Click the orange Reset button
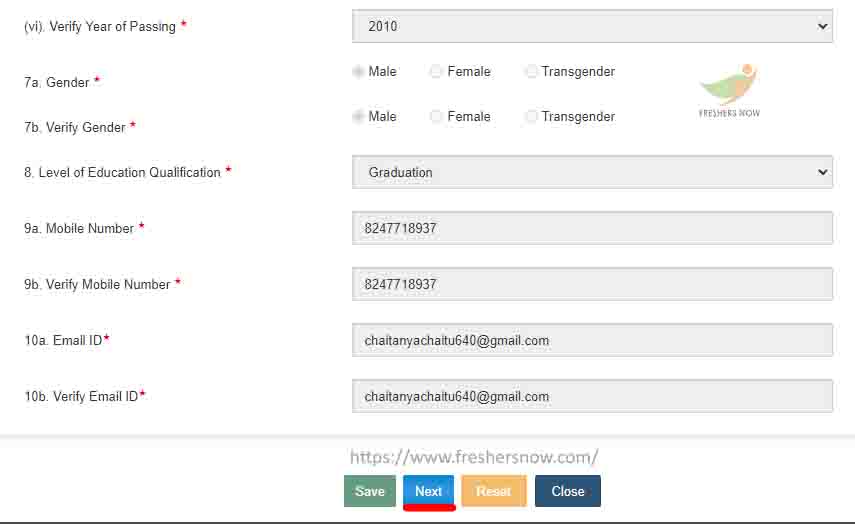 click(494, 491)
